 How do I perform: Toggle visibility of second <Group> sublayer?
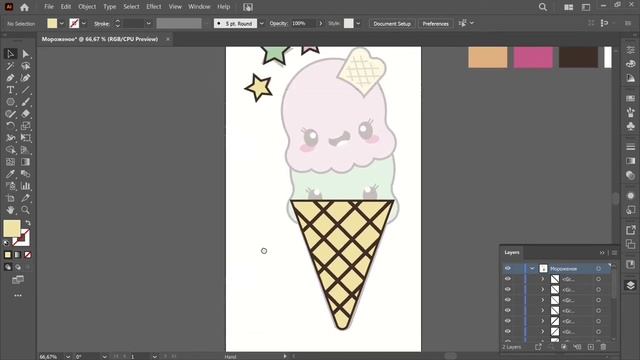(x=508, y=289)
